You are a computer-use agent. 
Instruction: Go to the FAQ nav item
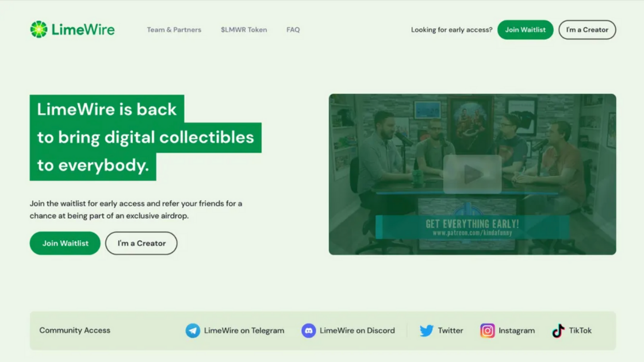pyautogui.click(x=293, y=29)
